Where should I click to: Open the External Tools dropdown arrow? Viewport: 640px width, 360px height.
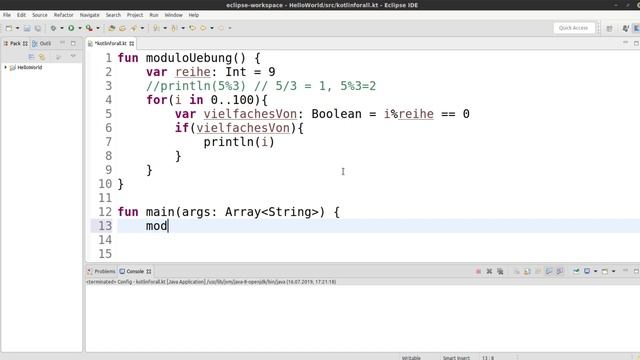pyautogui.click(x=98, y=28)
